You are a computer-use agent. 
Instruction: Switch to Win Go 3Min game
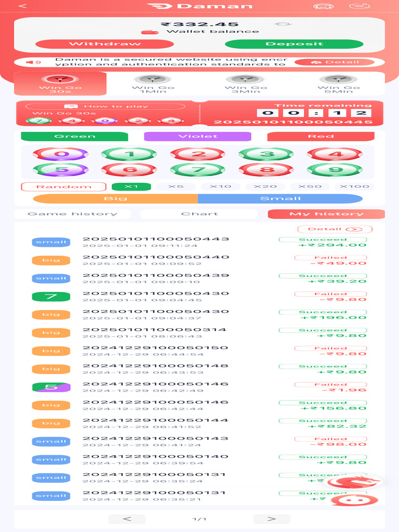coord(246,84)
